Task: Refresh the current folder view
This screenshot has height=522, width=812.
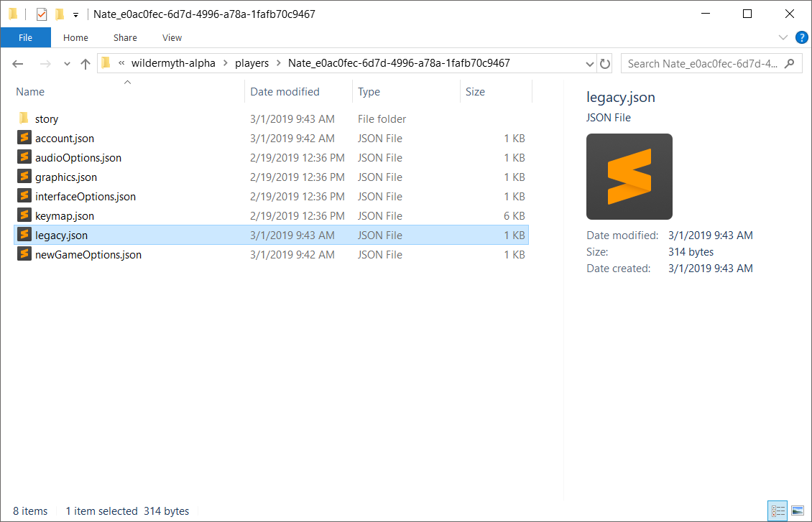Action: click(x=605, y=64)
